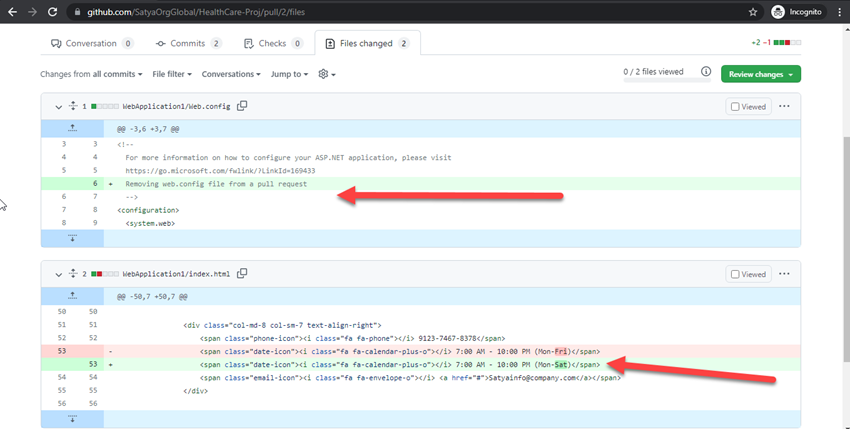Open the File filter dropdown
850x429 pixels.
(172, 74)
